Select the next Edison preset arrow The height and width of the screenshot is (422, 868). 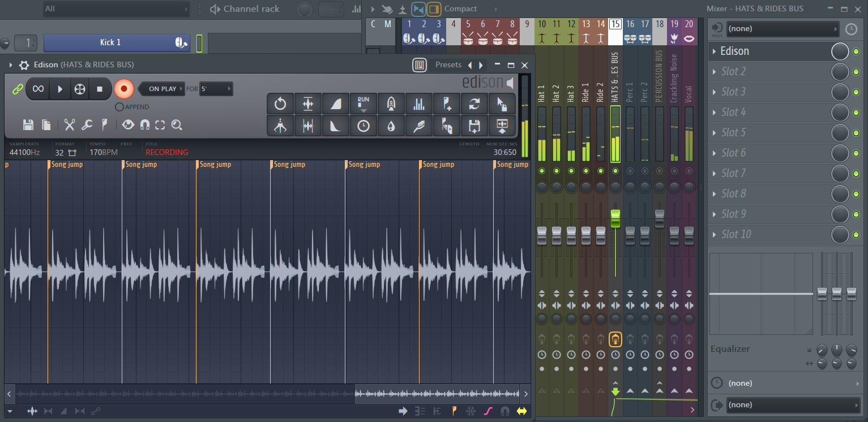[481, 65]
